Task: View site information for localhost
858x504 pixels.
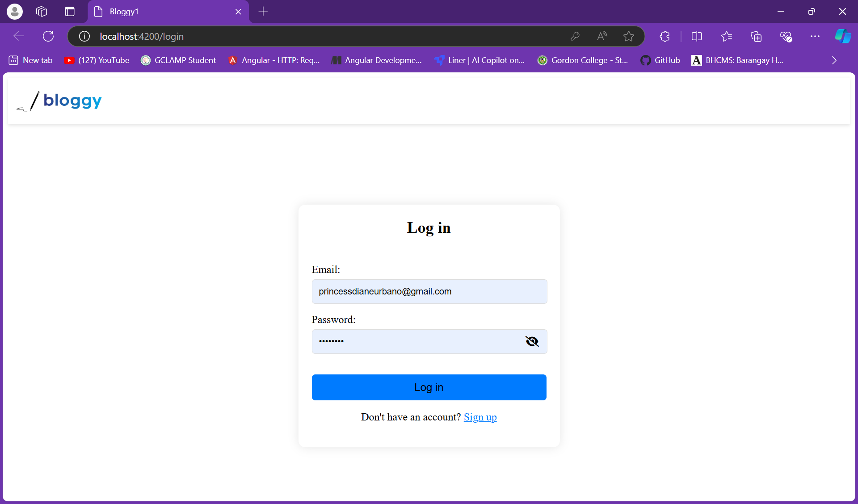Action: click(84, 36)
